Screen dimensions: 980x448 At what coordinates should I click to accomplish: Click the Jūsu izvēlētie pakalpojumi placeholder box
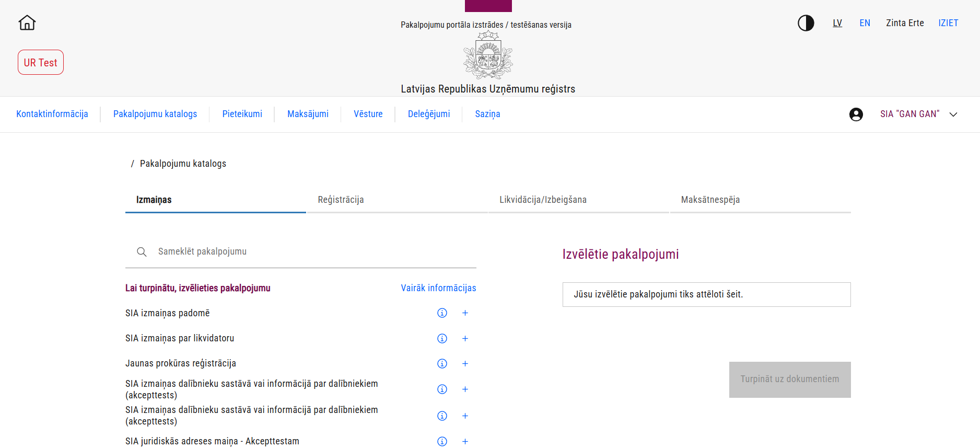[x=706, y=295]
